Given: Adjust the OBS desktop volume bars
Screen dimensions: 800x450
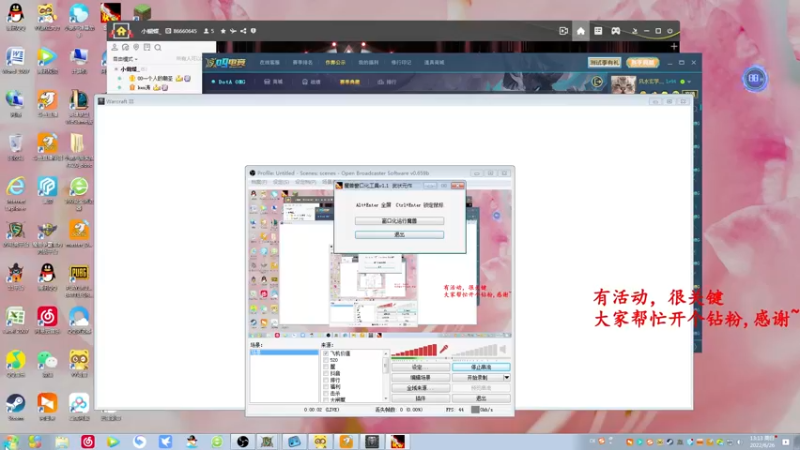Looking at the screenshot, I should click(x=474, y=349).
